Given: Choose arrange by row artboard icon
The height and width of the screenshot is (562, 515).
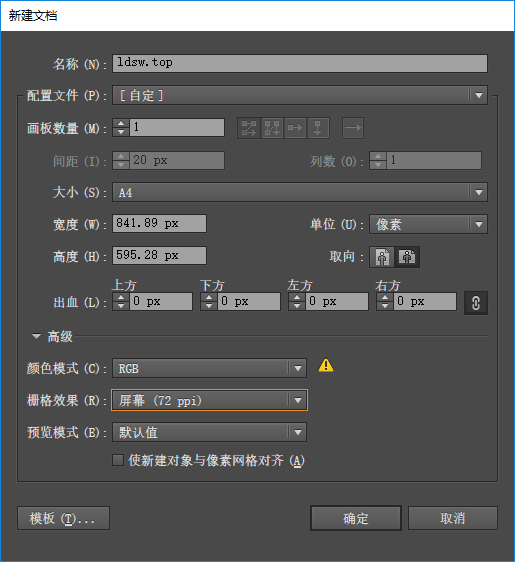Looking at the screenshot, I should pyautogui.click(x=295, y=128).
